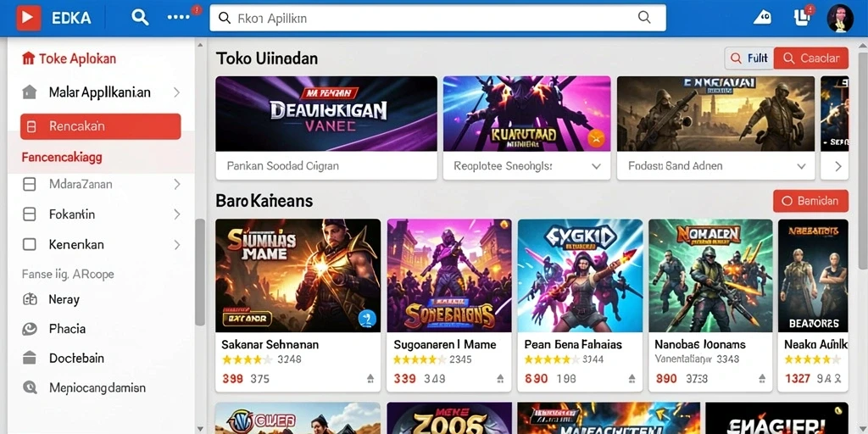This screenshot has height=434, width=868.
Task: Click the small icon at Sugoaneren I Mame price row
Action: pyautogui.click(x=500, y=379)
